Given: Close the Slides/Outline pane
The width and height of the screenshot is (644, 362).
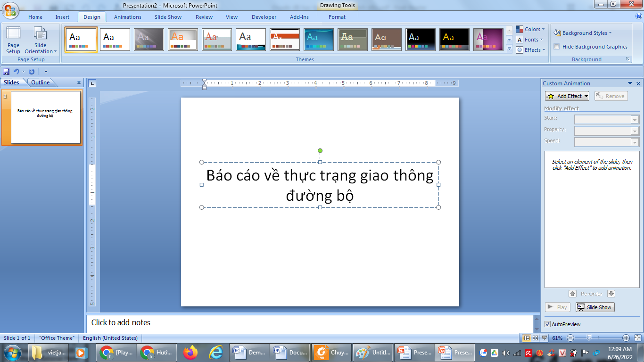Looking at the screenshot, I should [x=79, y=82].
